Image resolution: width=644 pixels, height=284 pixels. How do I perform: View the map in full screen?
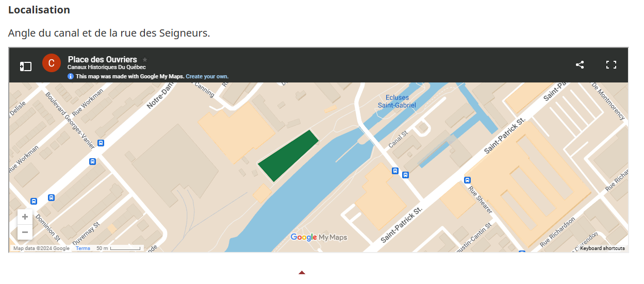point(611,64)
